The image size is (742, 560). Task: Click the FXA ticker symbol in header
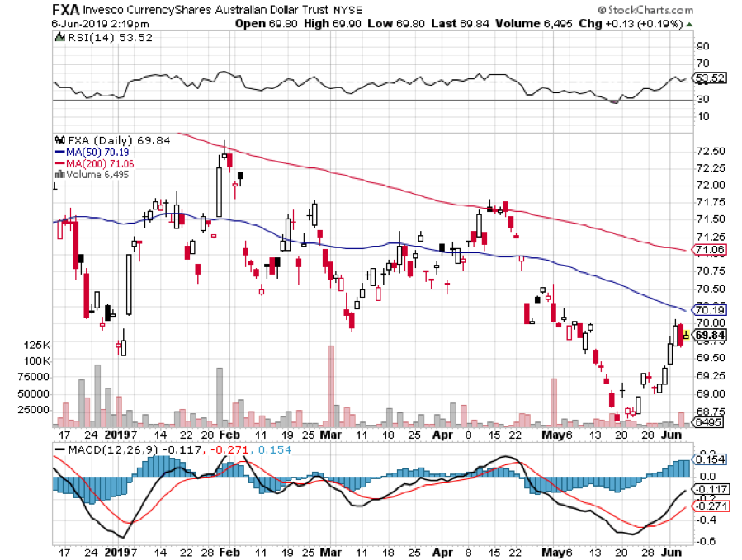65,9
